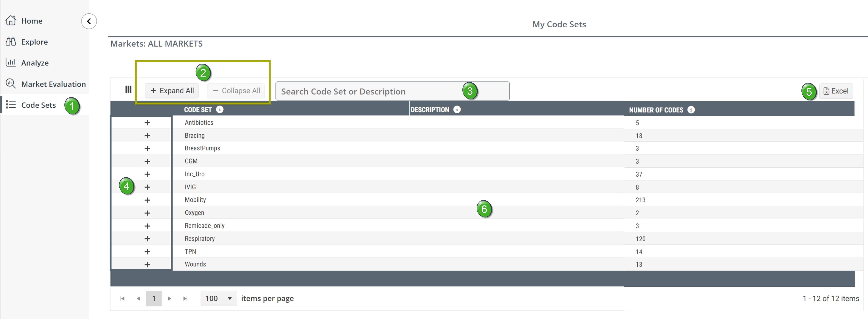Collapse the sidebar with chevron button
868x319 pixels.
(x=89, y=21)
